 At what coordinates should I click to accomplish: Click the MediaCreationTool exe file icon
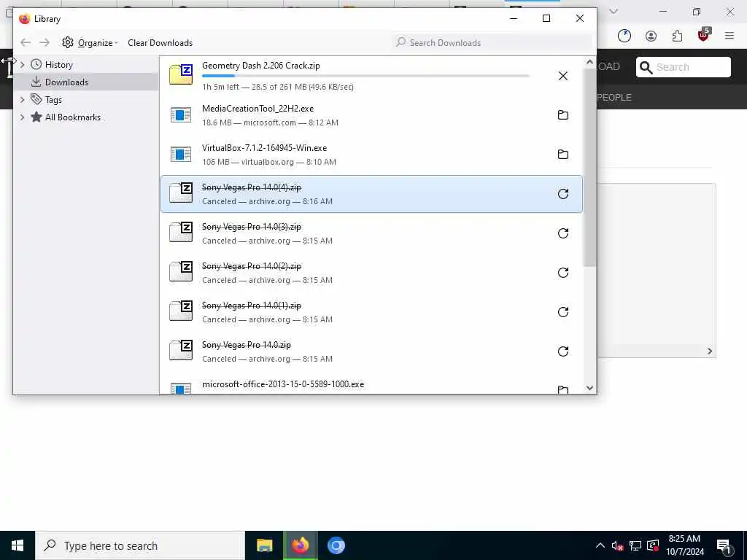(x=181, y=114)
